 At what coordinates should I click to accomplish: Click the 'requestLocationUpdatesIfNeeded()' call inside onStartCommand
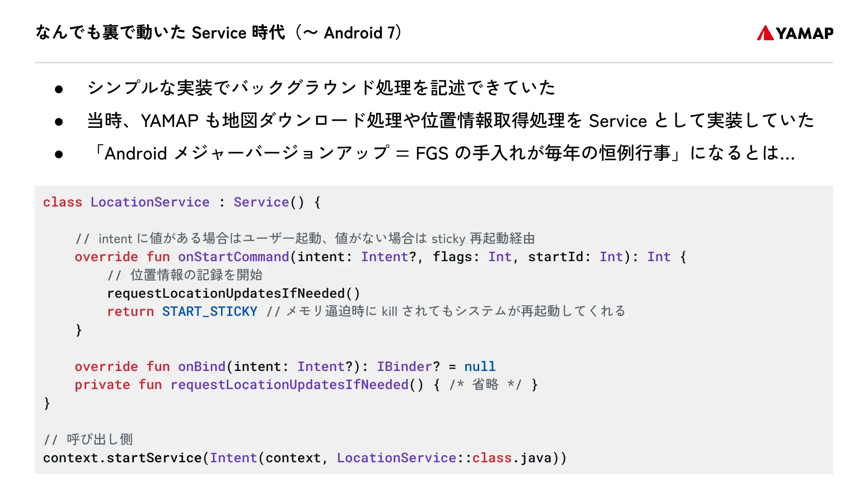pyautogui.click(x=234, y=293)
